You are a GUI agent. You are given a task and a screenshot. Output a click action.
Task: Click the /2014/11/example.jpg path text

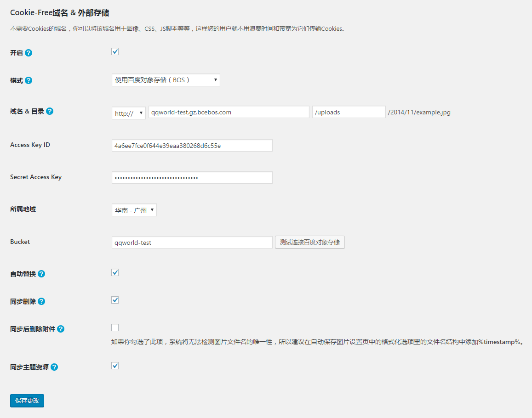point(419,112)
